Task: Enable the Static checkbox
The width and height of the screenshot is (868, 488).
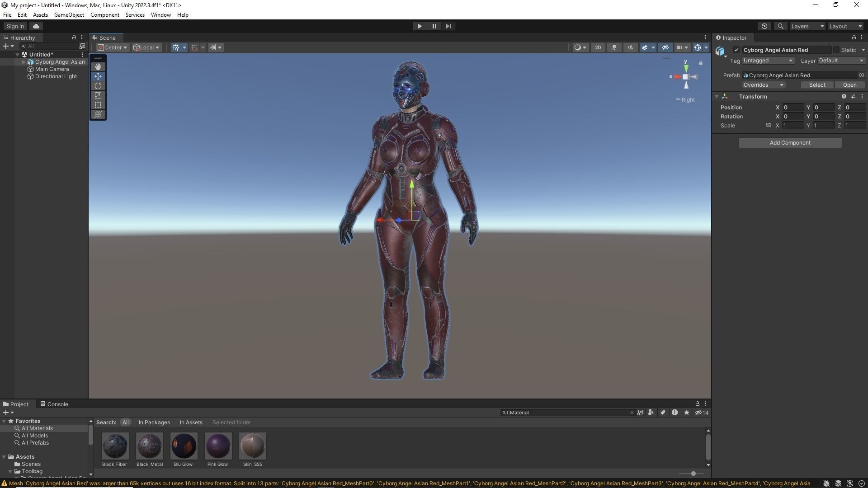Action: (836, 50)
